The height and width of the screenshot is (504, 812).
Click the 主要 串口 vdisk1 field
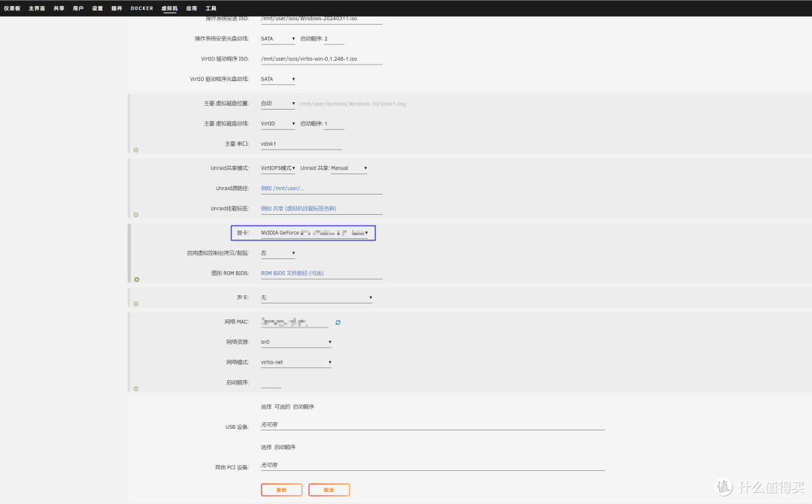pyautogui.click(x=301, y=143)
